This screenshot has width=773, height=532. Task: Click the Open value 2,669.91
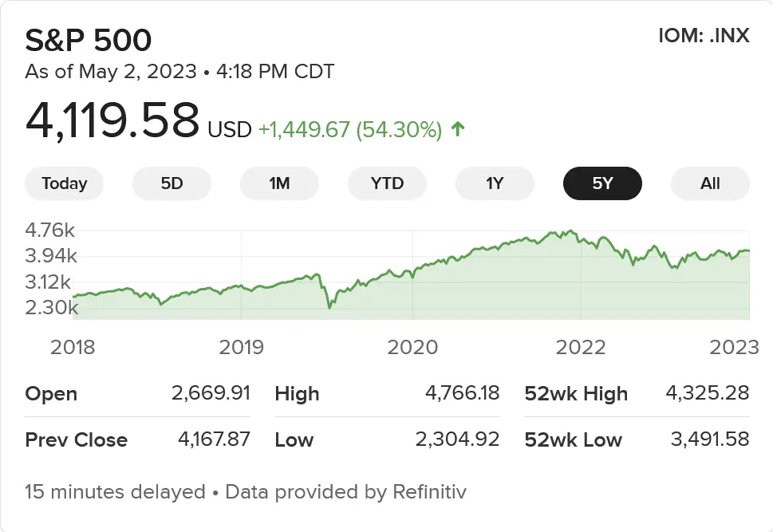click(x=211, y=393)
